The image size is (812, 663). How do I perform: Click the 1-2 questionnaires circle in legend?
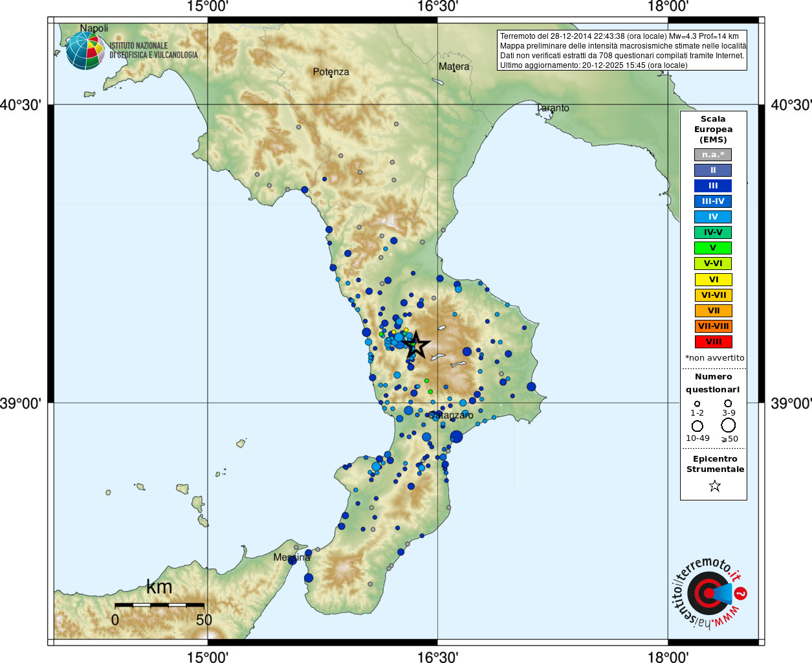697,403
